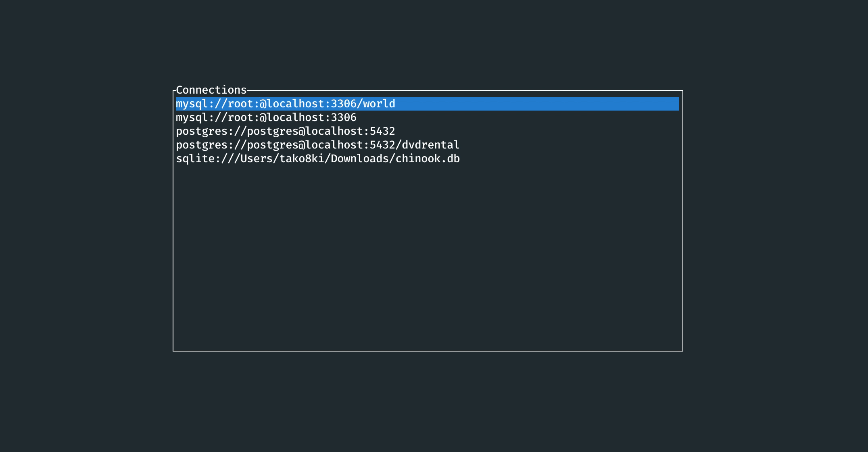Image resolution: width=868 pixels, height=452 pixels.
Task: Click the 'Downloads' segment of the sqlite path
Action: pos(360,159)
